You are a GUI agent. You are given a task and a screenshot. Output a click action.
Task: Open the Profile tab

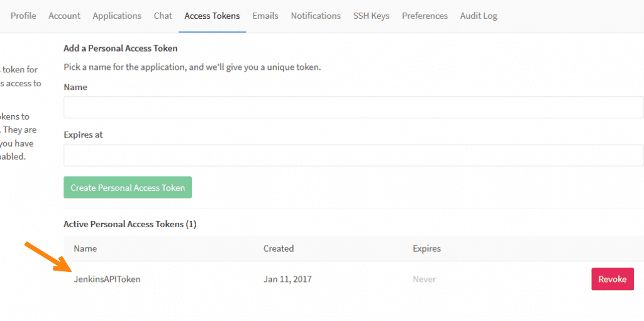pos(23,16)
